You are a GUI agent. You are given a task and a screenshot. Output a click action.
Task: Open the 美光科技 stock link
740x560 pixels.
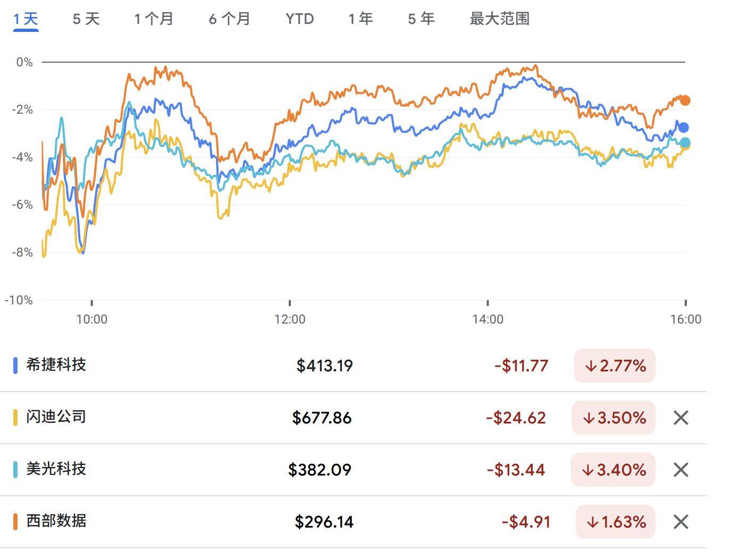[x=56, y=469]
